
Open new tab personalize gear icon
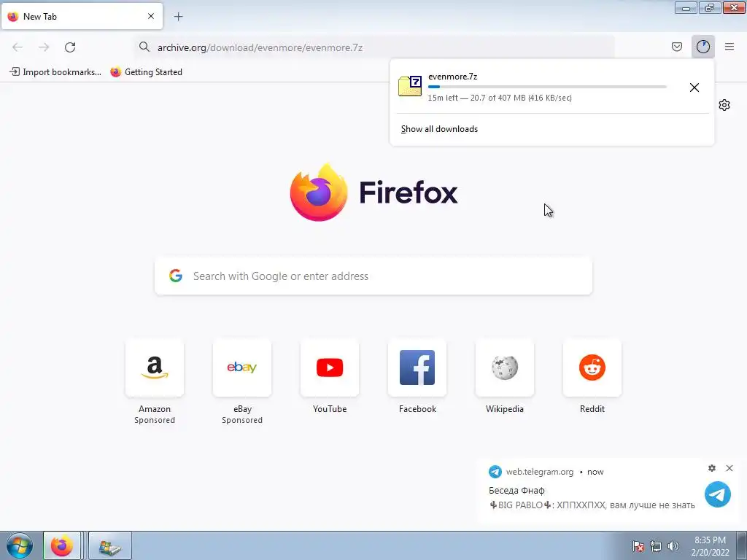pos(724,105)
